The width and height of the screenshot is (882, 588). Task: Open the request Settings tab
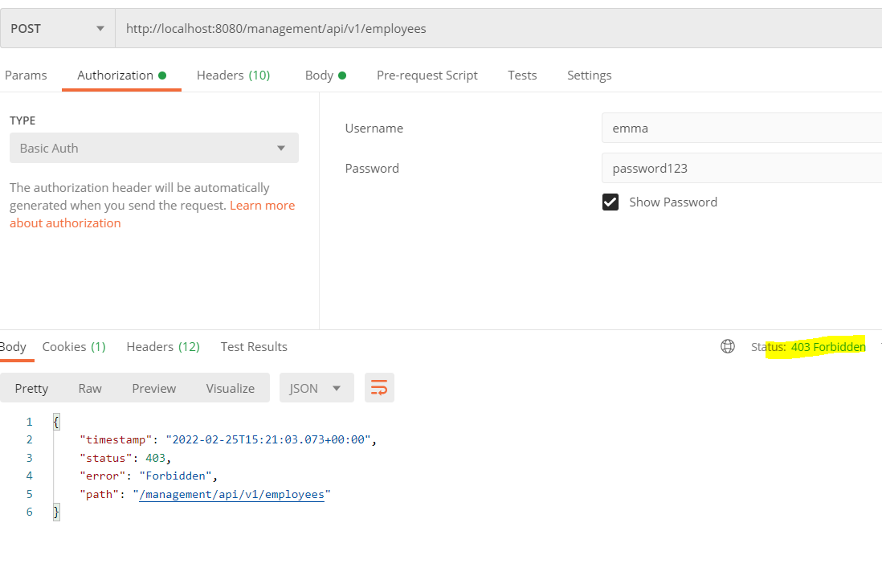click(589, 76)
